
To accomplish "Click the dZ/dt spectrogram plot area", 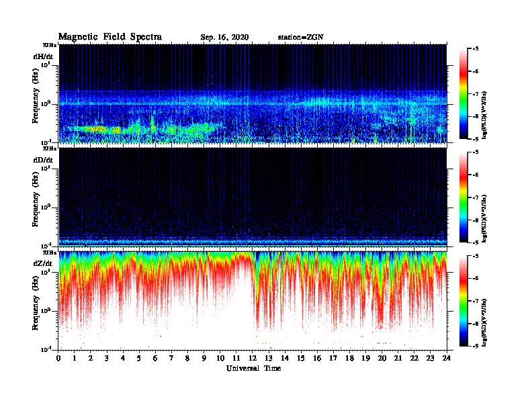I will click(x=253, y=301).
